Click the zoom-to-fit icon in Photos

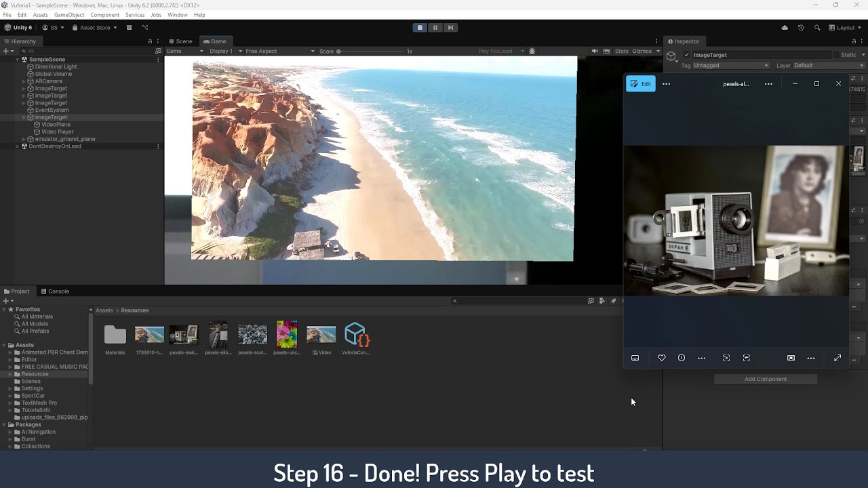point(791,358)
